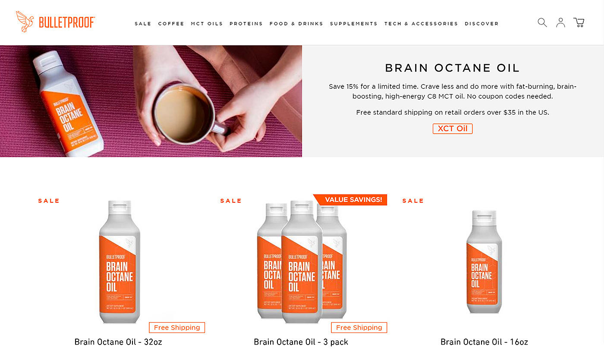
Task: Open SUPPLEMENTS navigation item
Action: pos(353,24)
